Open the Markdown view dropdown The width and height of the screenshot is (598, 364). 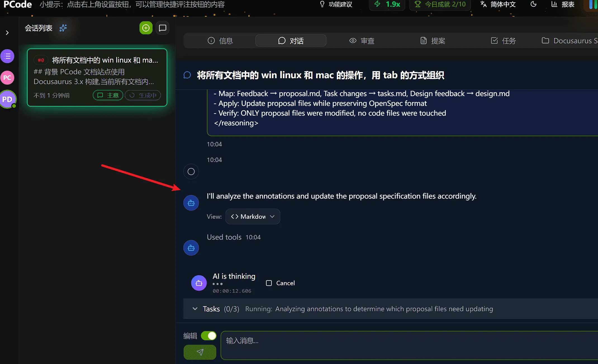(x=252, y=216)
